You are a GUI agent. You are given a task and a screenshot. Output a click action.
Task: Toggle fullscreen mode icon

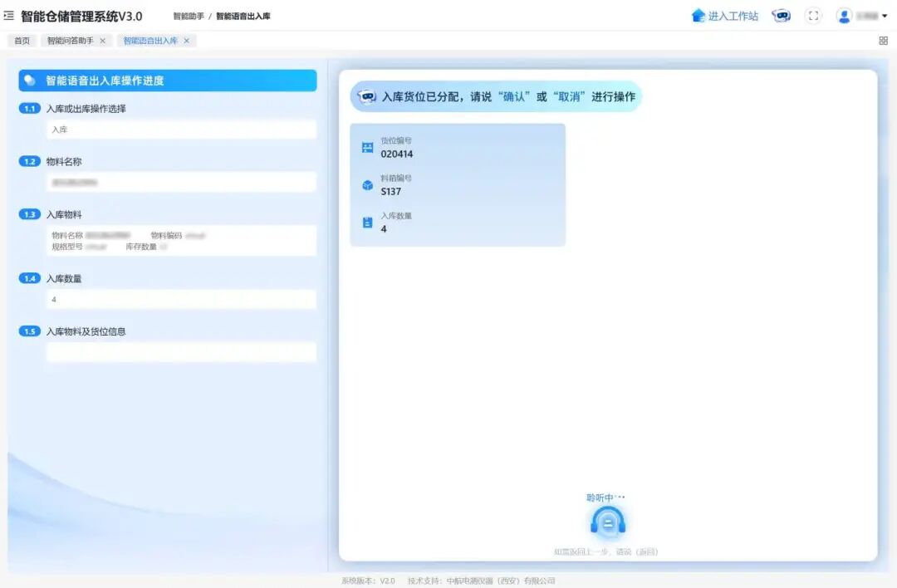813,16
